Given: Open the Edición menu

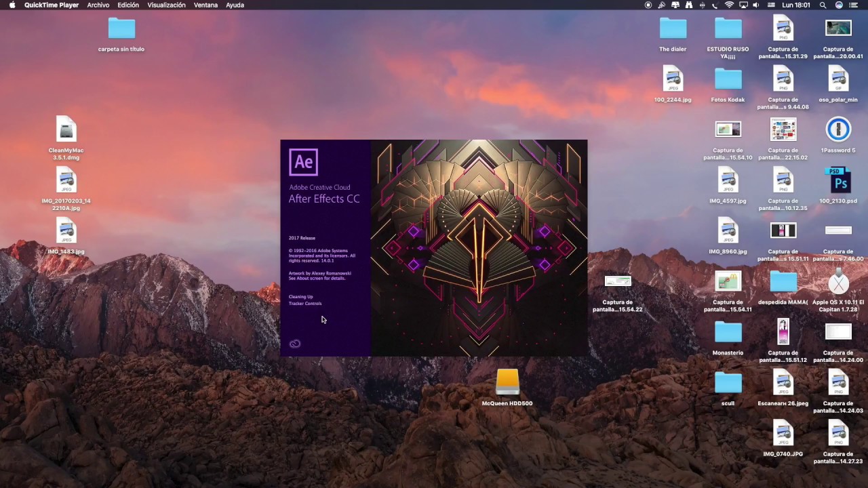Looking at the screenshot, I should click(x=128, y=5).
